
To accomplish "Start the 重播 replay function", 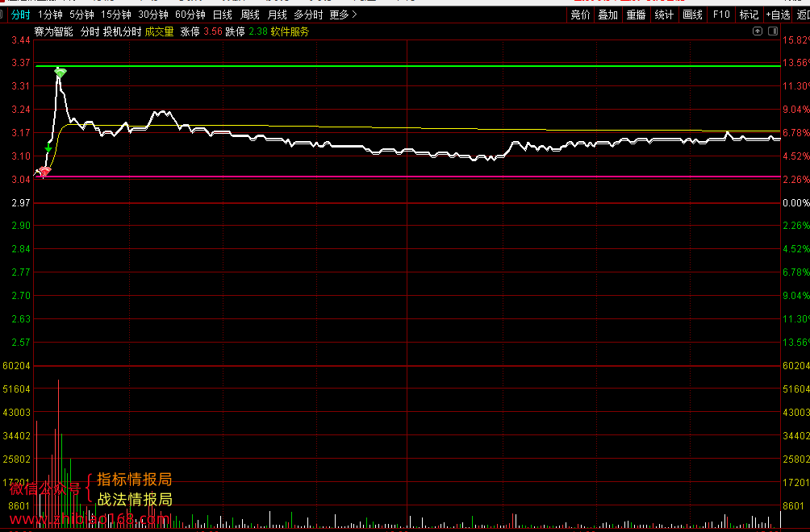I will [636, 15].
